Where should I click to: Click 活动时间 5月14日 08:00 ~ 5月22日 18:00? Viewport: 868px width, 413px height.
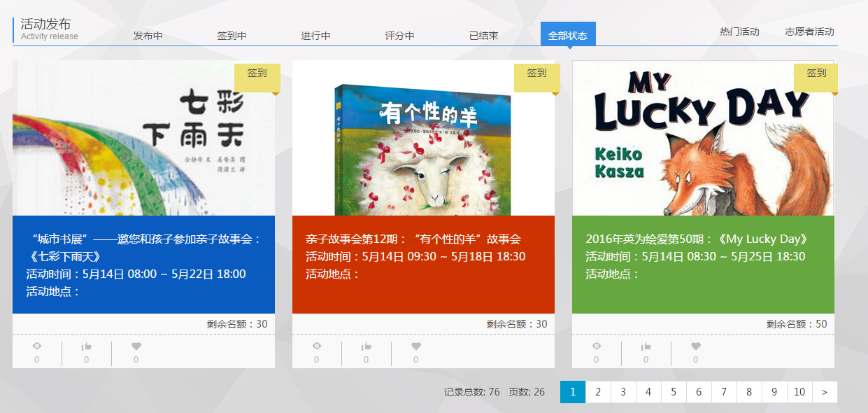pyautogui.click(x=136, y=274)
